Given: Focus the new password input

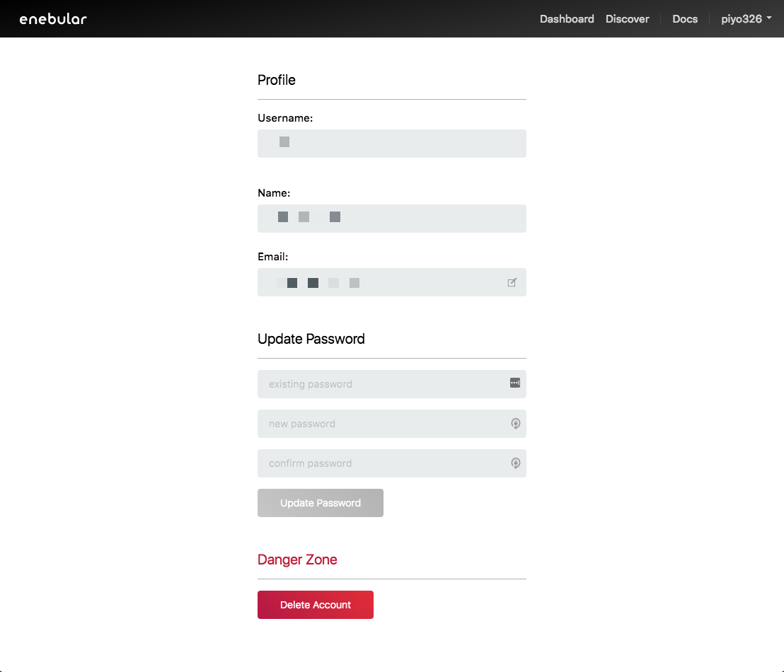Looking at the screenshot, I should 382,424.
